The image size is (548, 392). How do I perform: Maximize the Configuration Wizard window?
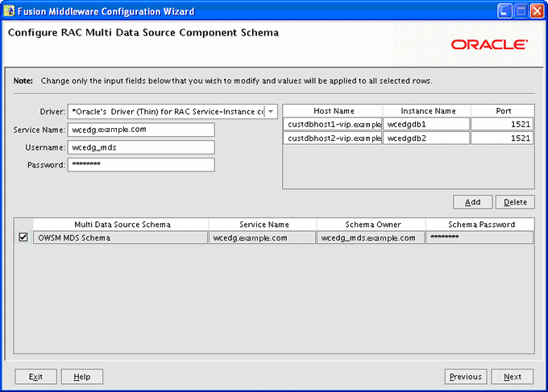click(x=521, y=11)
